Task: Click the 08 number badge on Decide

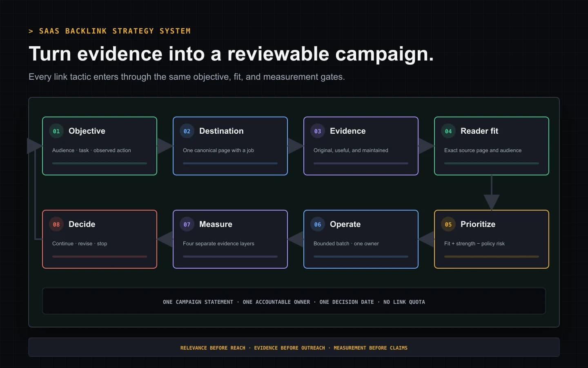Action: pyautogui.click(x=56, y=224)
